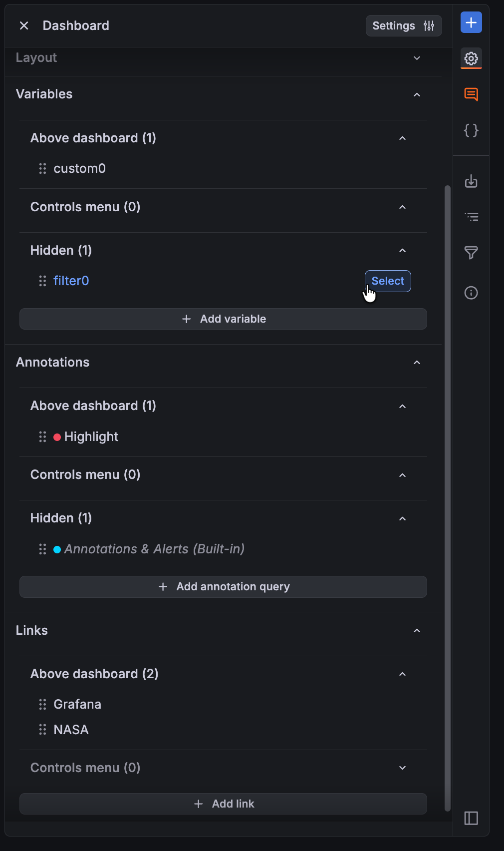Toggle the side panel layout icon at bottom

[471, 818]
